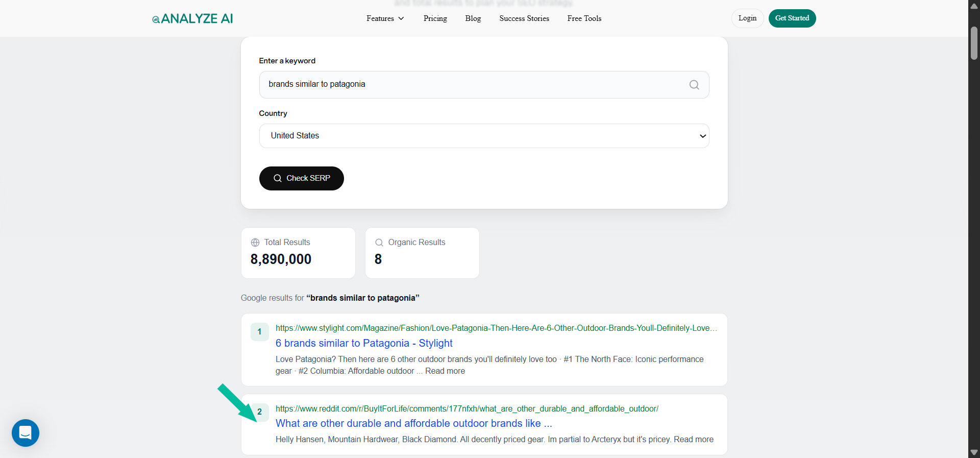The height and width of the screenshot is (458, 980).
Task: Open 'What are other durable and affordable outdoor brands' title
Action: click(414, 423)
